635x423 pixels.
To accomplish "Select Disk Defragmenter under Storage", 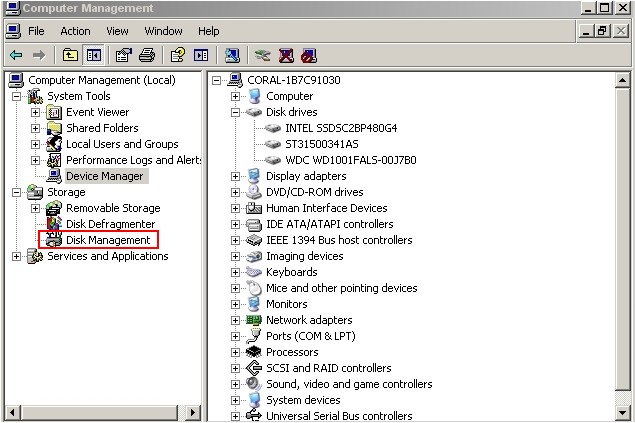I will 110,224.
